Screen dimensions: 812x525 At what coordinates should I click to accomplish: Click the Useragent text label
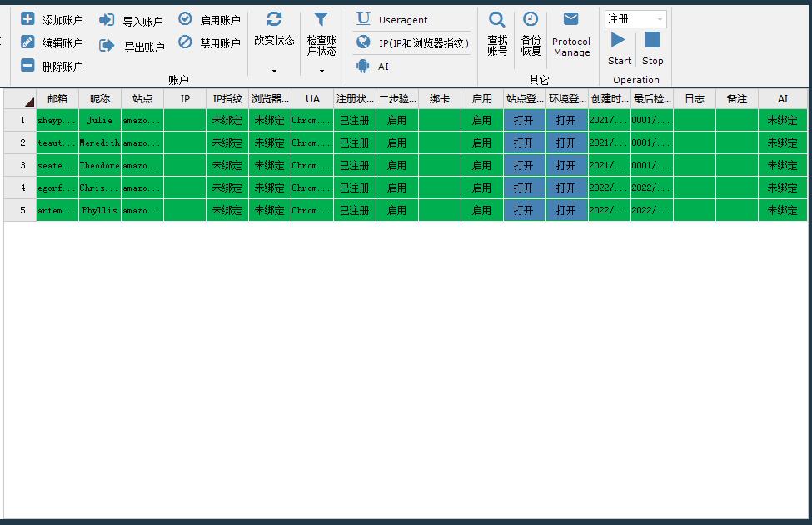tap(403, 20)
